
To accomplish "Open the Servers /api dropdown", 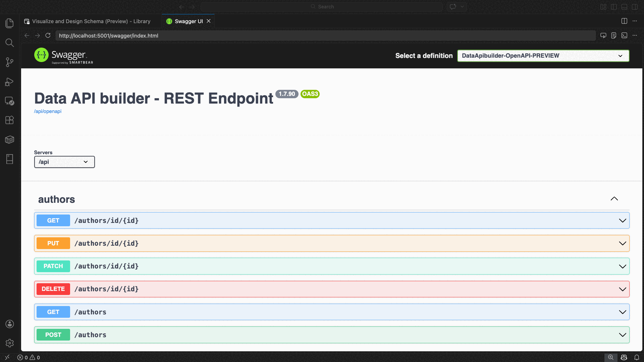I will 64,162.
